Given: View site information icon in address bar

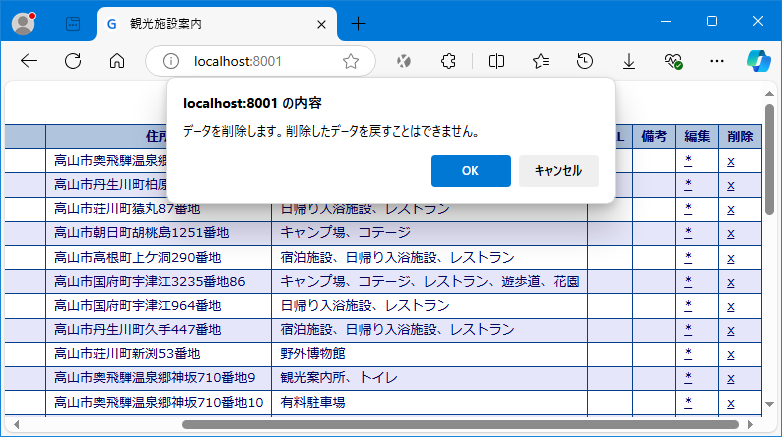Looking at the screenshot, I should click(171, 61).
